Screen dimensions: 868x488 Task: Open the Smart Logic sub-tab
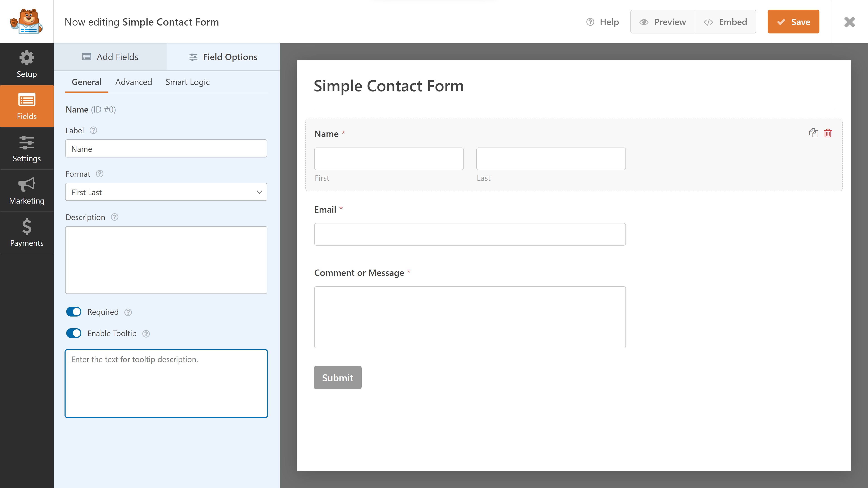[x=187, y=82]
